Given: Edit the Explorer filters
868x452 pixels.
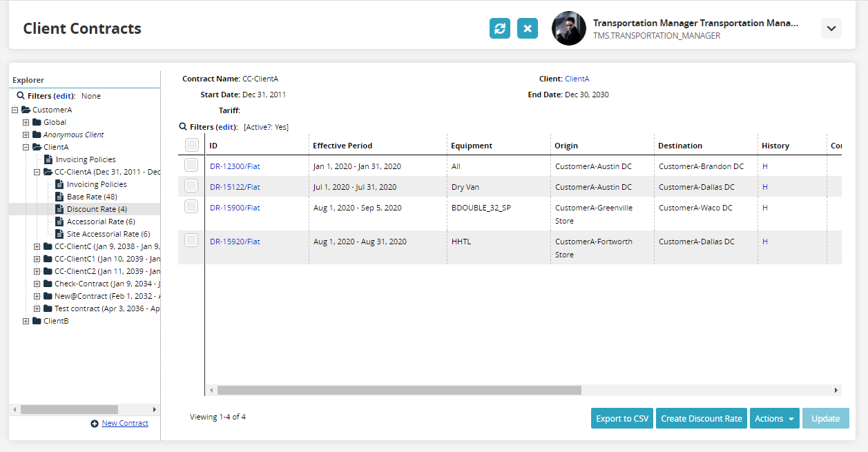Looking at the screenshot, I should [x=64, y=96].
